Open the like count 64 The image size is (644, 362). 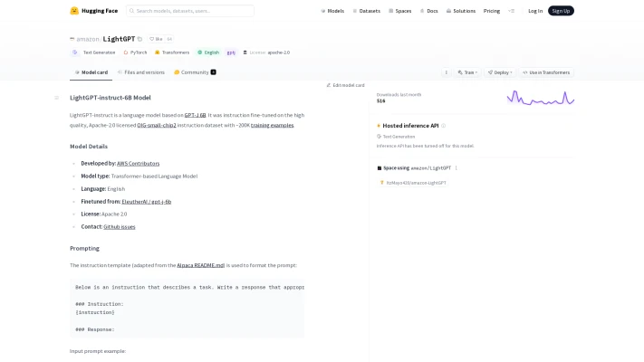(x=169, y=39)
